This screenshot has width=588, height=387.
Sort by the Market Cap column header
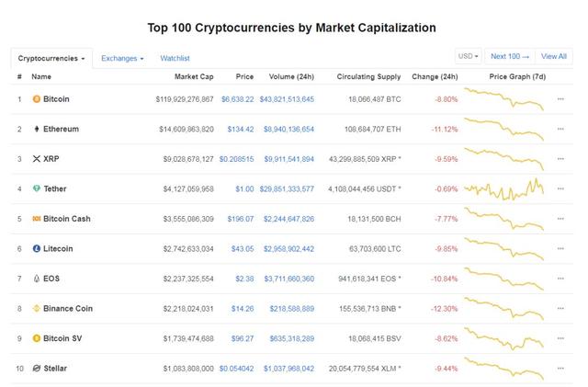point(194,76)
